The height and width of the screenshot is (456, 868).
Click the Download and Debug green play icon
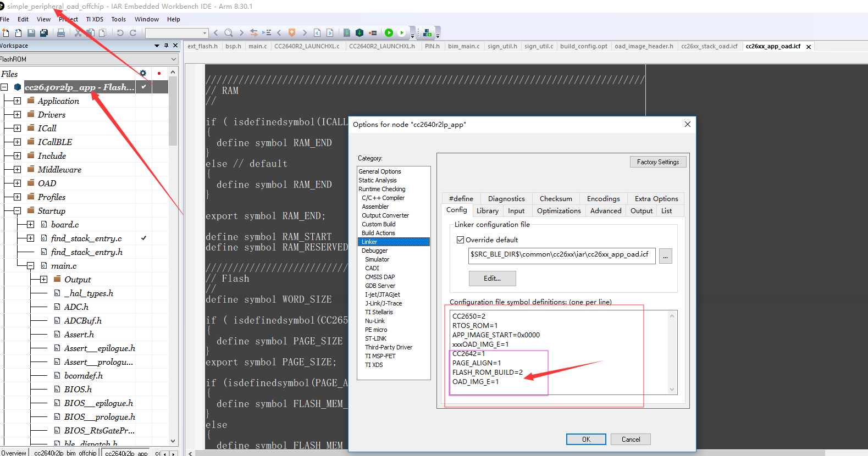pos(389,33)
